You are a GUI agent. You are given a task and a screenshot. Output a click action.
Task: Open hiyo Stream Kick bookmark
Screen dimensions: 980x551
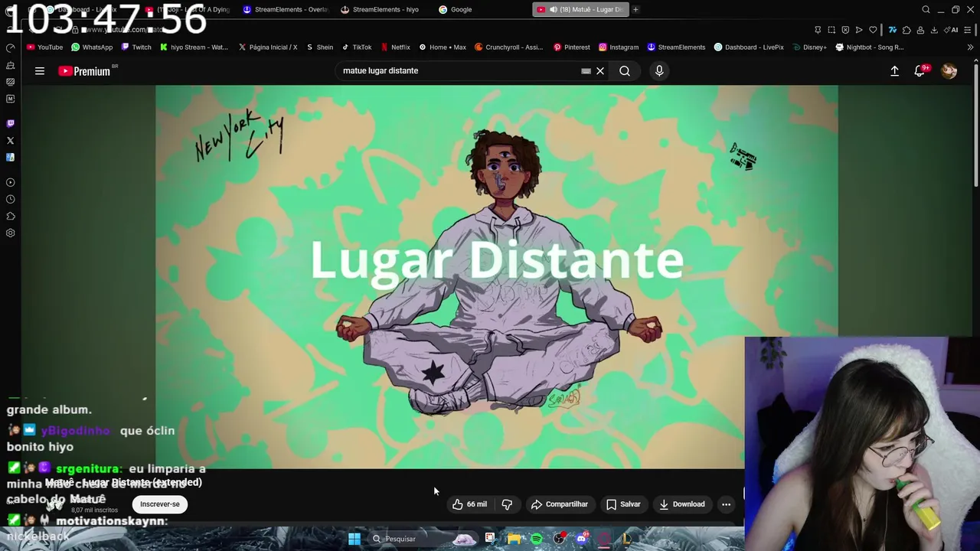coord(194,47)
